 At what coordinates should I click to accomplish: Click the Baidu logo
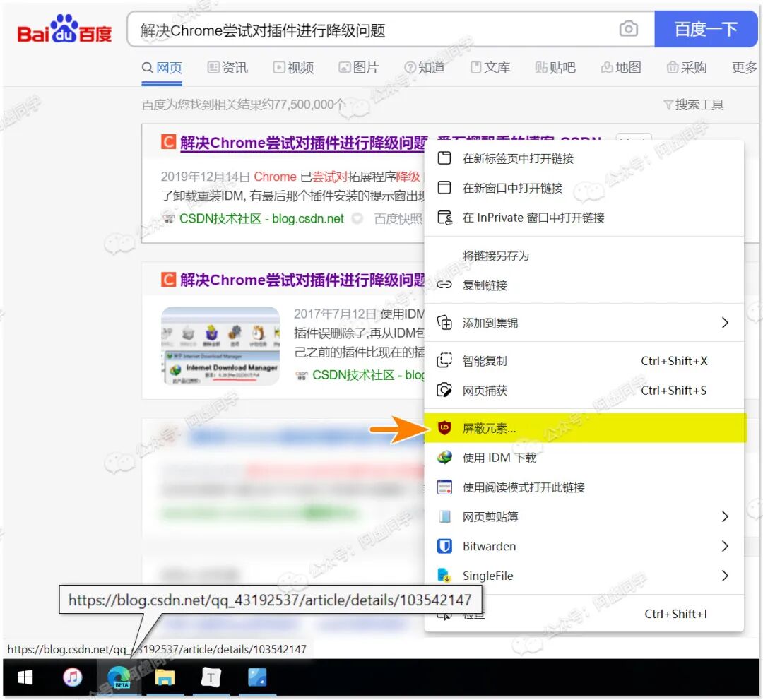click(x=64, y=29)
